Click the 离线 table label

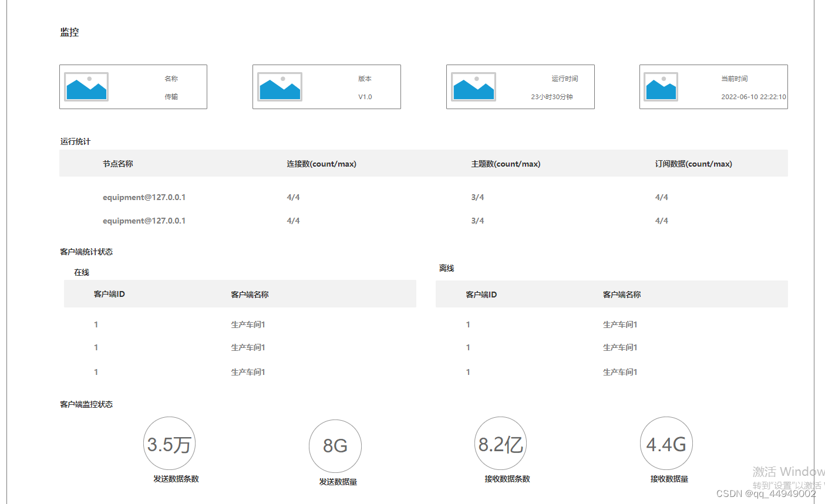[447, 268]
